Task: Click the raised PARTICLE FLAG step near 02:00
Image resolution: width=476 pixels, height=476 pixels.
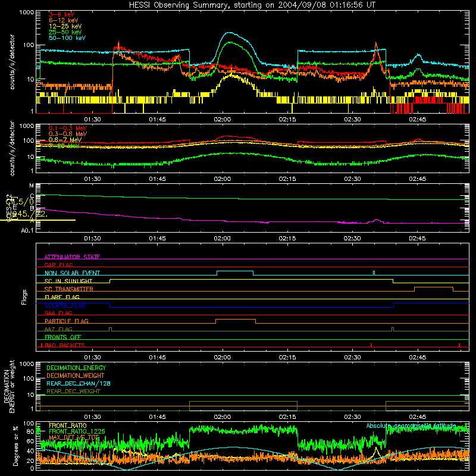Action: (235, 320)
